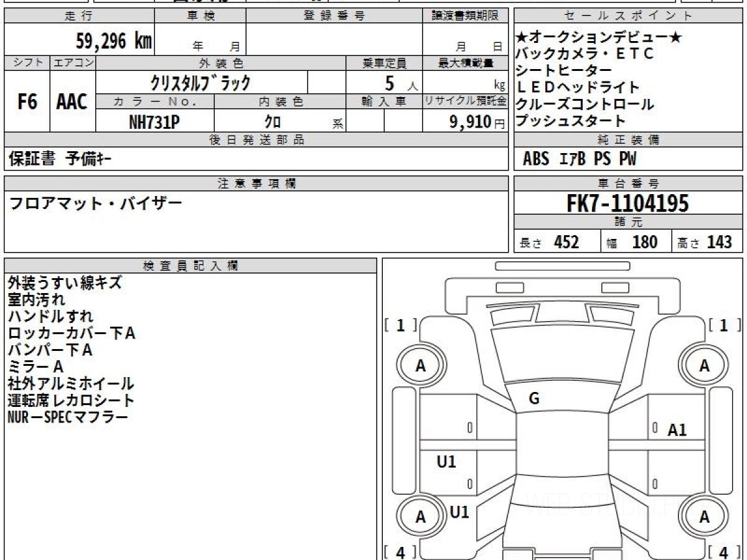Click the エアコン header cell

tap(73, 63)
